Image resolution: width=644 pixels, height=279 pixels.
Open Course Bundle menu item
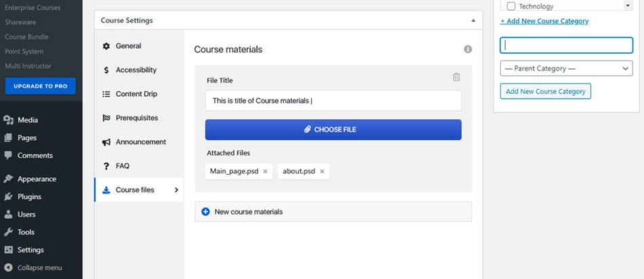[x=26, y=37]
